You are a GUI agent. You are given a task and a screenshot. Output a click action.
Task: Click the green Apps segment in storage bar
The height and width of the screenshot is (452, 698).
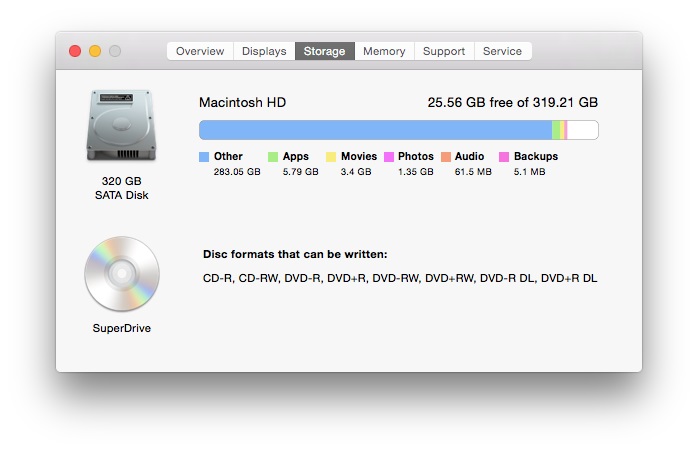pos(556,130)
